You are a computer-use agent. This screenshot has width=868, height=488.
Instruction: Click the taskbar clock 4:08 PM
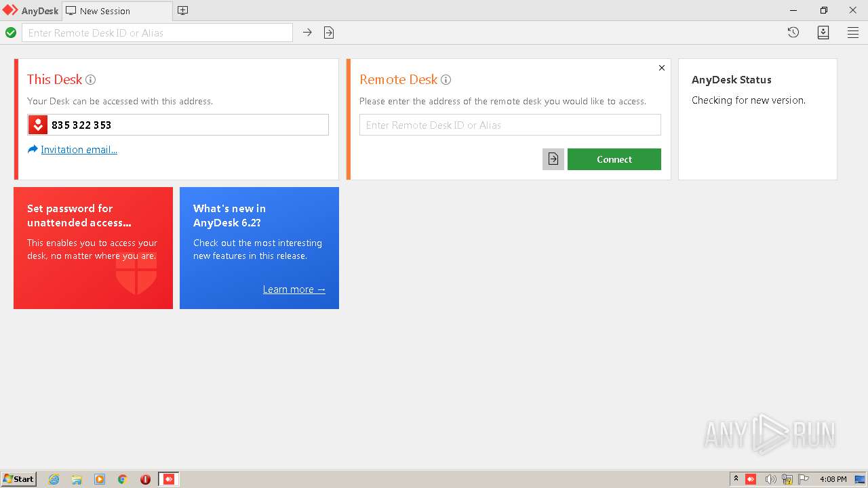(x=833, y=479)
